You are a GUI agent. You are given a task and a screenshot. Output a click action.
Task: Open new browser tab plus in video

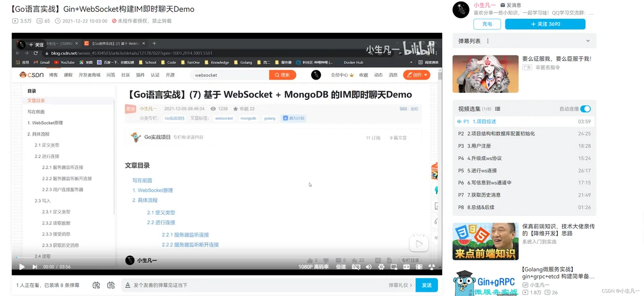point(155,44)
